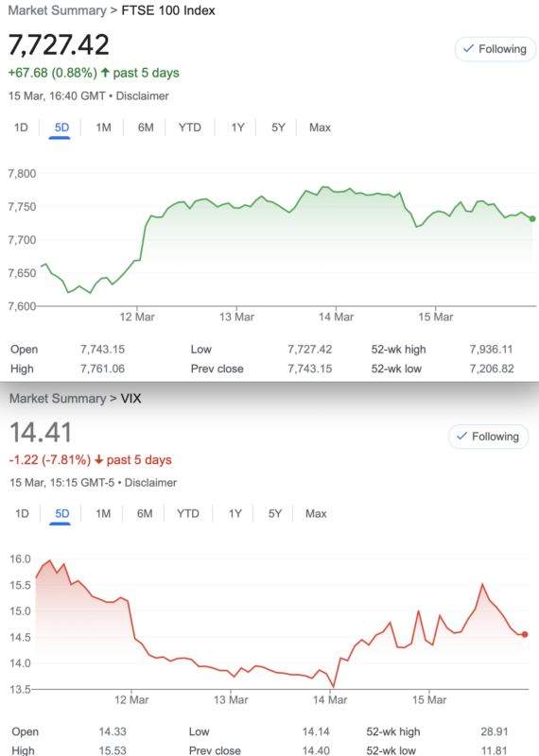539x756 pixels.
Task: Open Max range on FTSE chart
Action: click(320, 128)
